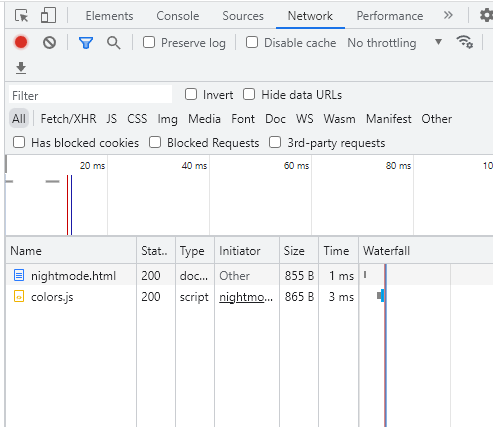Click the 865 B size cell
The width and height of the screenshot is (493, 427).
pyautogui.click(x=299, y=297)
